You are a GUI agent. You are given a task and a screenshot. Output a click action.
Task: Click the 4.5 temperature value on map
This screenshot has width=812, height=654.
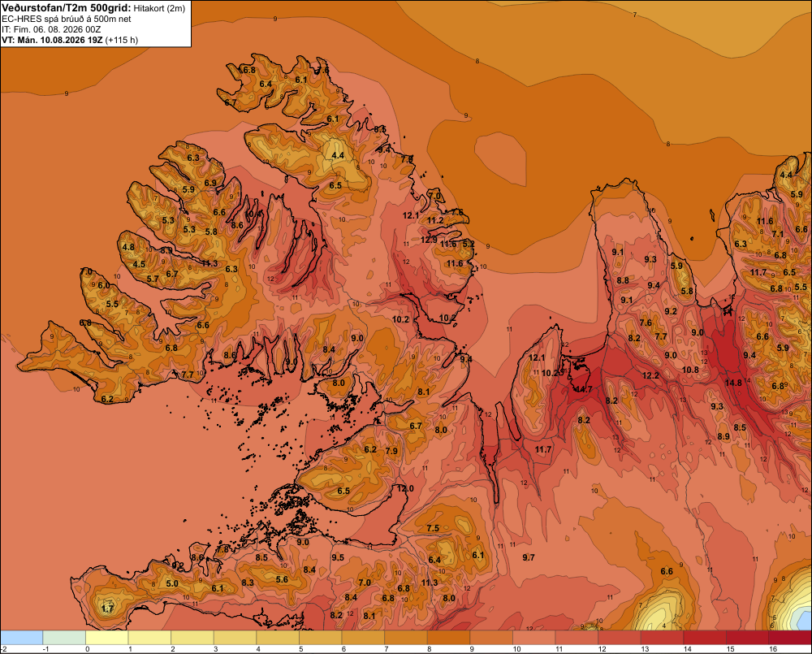tap(140, 264)
